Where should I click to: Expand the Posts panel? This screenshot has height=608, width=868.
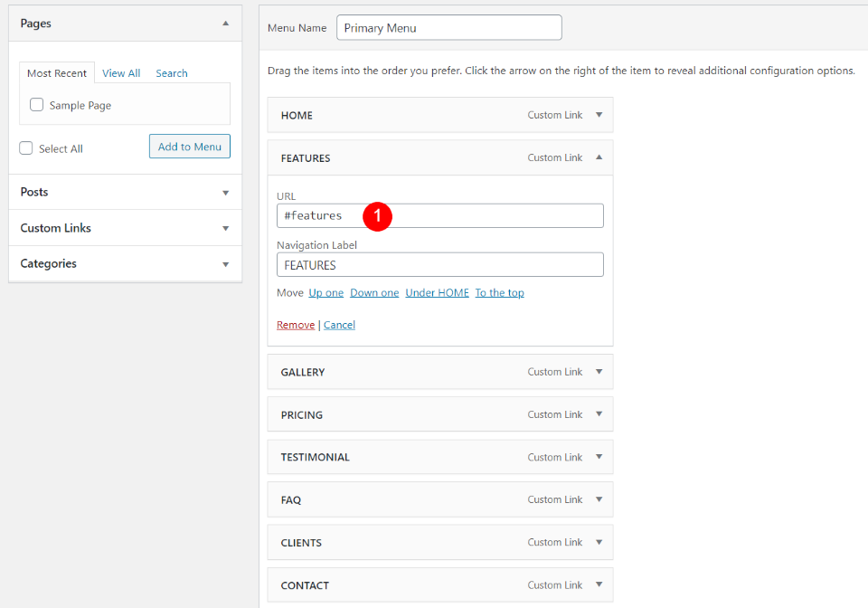coord(225,193)
